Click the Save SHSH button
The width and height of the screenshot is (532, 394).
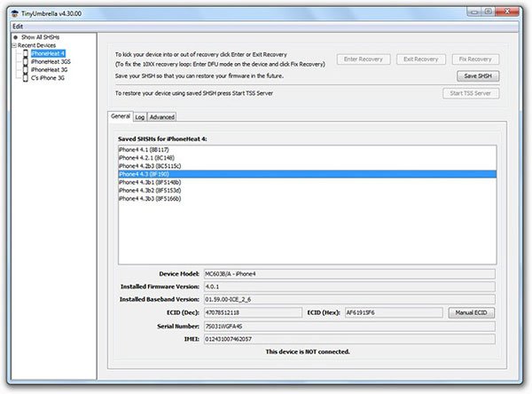[x=479, y=75]
